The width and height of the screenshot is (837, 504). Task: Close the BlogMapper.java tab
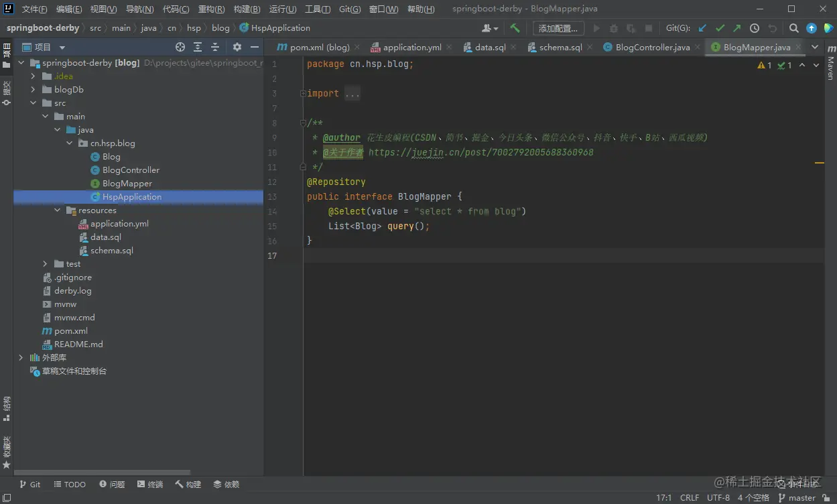(x=798, y=48)
